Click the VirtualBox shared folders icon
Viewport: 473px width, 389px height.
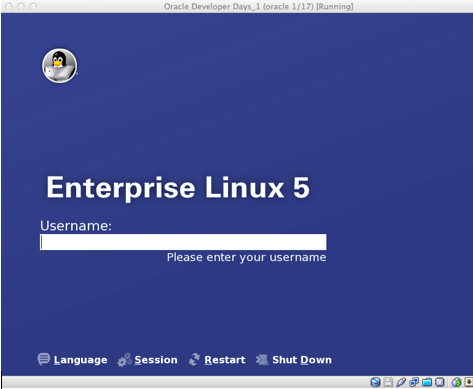coord(427,382)
